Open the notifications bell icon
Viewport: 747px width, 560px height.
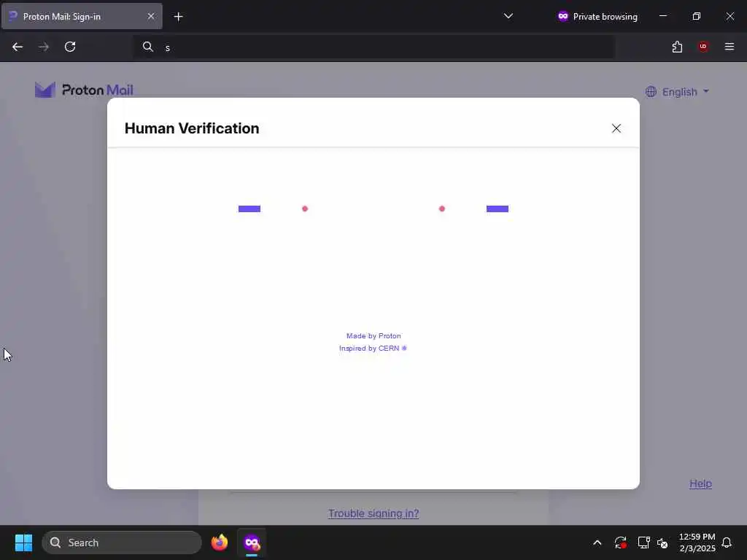tap(727, 542)
